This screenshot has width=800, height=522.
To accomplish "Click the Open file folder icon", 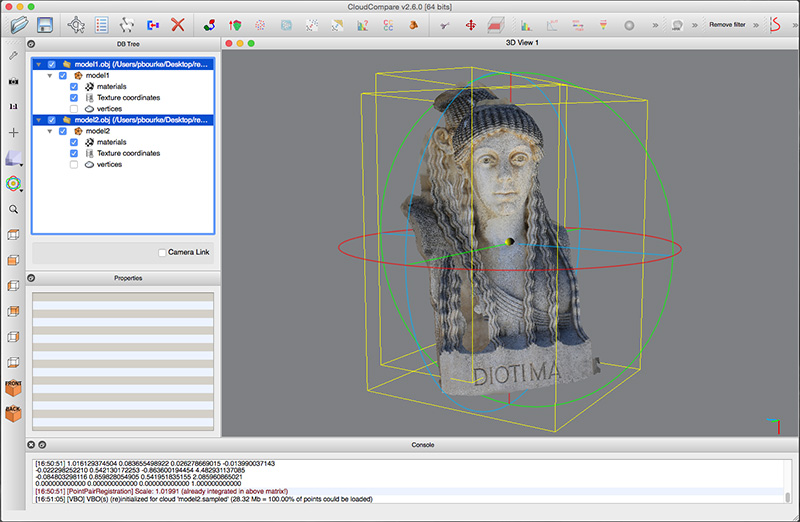I will 19,24.
